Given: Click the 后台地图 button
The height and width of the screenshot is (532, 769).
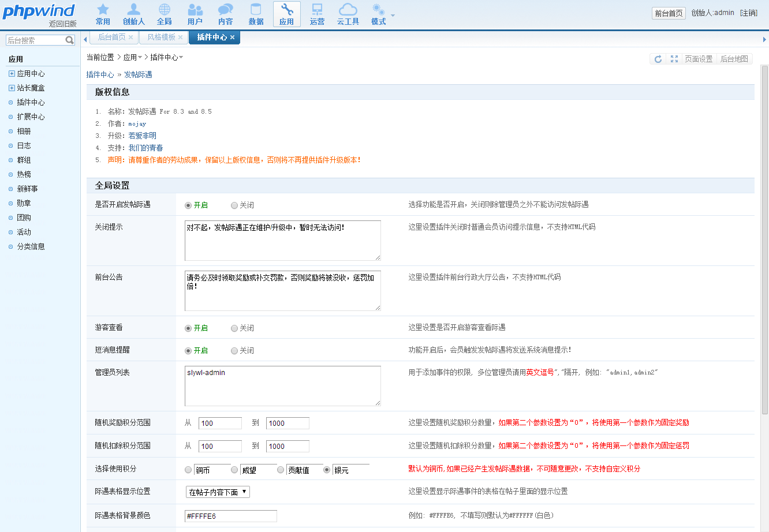Looking at the screenshot, I should tap(734, 59).
